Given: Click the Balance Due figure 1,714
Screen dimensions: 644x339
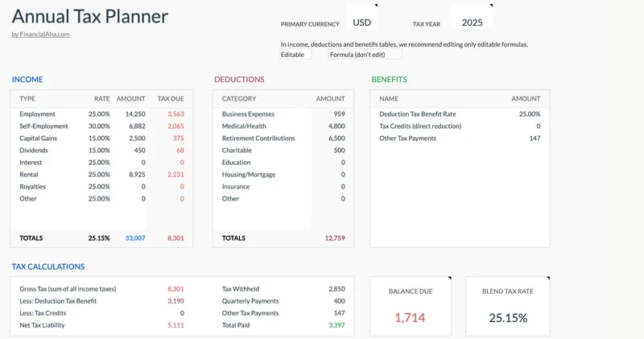Looking at the screenshot, I should (410, 318).
